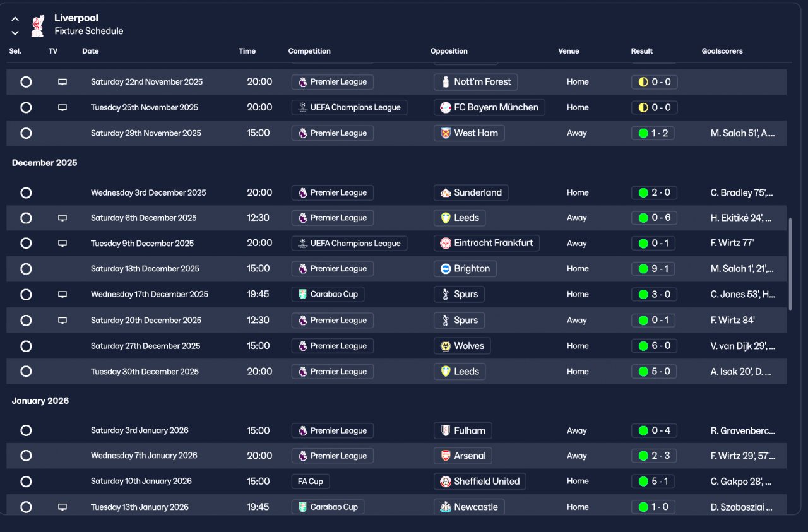Click the TV column header
The image size is (808, 532).
pyautogui.click(x=52, y=51)
